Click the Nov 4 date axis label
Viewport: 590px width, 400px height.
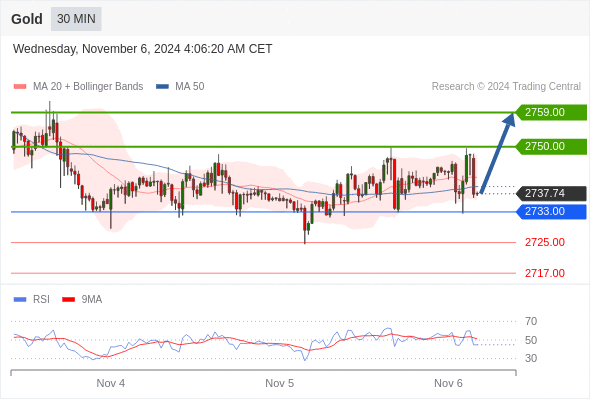tap(111, 383)
